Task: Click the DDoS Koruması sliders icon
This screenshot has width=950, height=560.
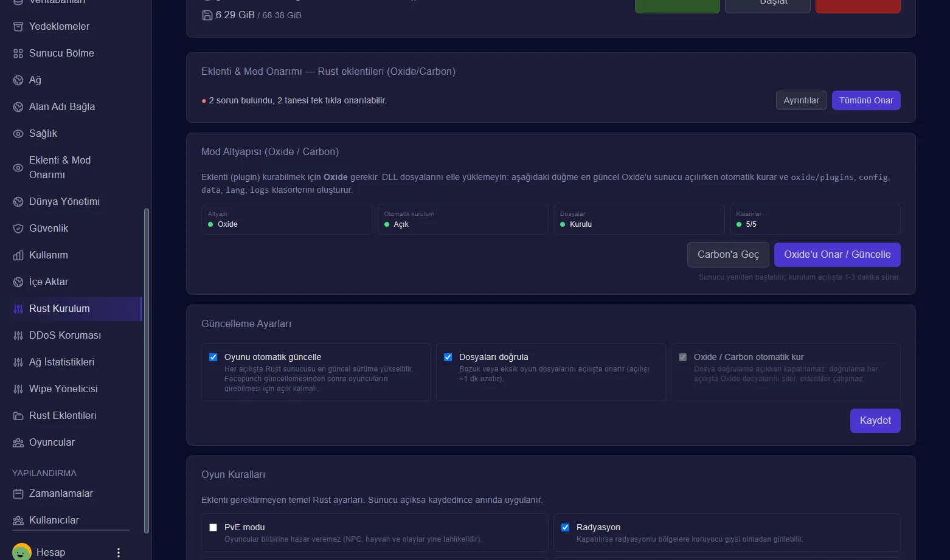Action: pos(18,336)
